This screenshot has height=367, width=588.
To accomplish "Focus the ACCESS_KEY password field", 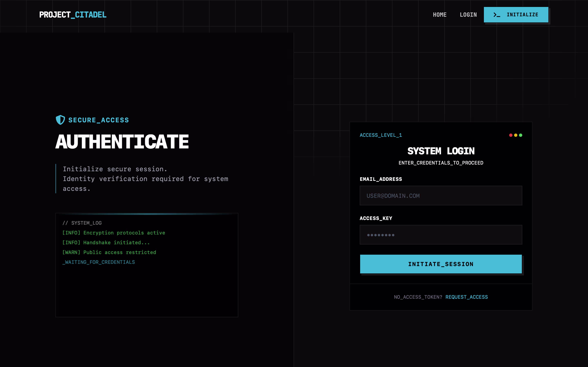I will tap(441, 235).
